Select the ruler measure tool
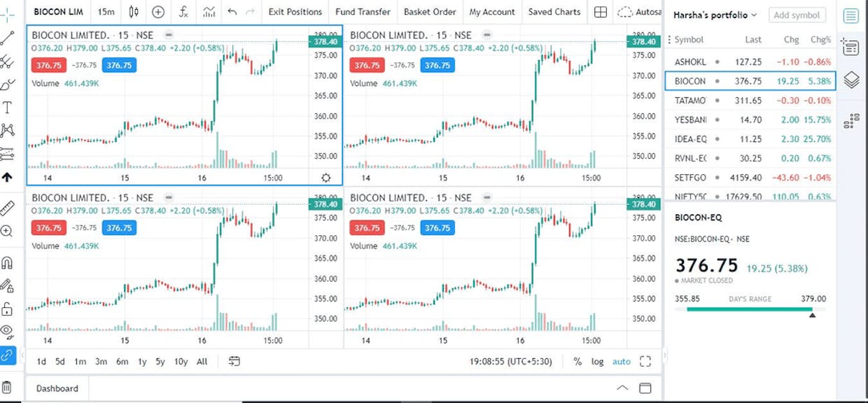Screen dimensions: 868x403 [x=7, y=208]
